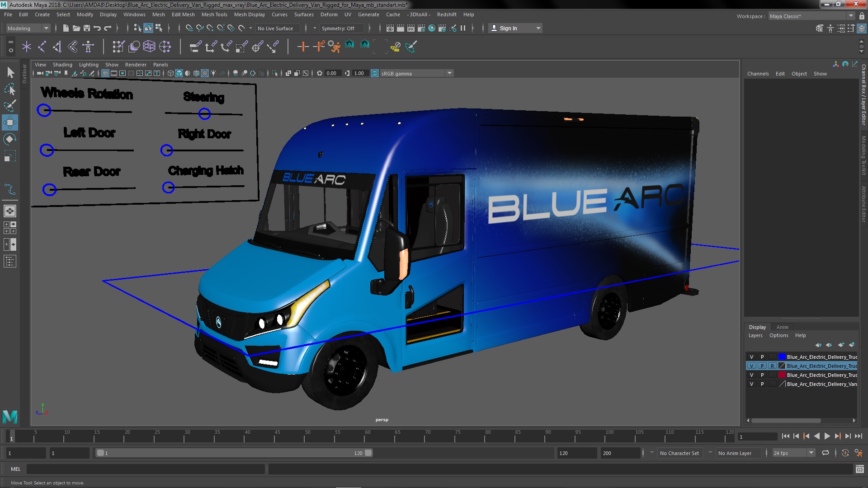Click the current frame field beside playback
Viewport: 868px width, 488px height.
tap(757, 436)
